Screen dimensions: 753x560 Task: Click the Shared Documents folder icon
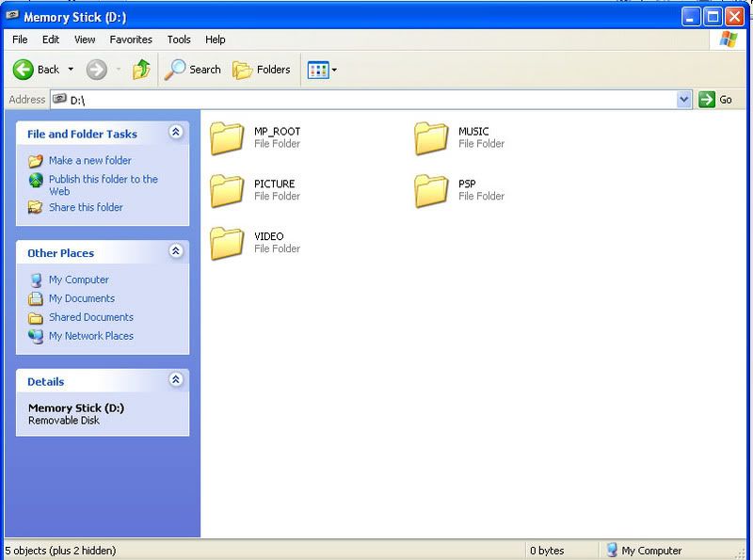[36, 318]
